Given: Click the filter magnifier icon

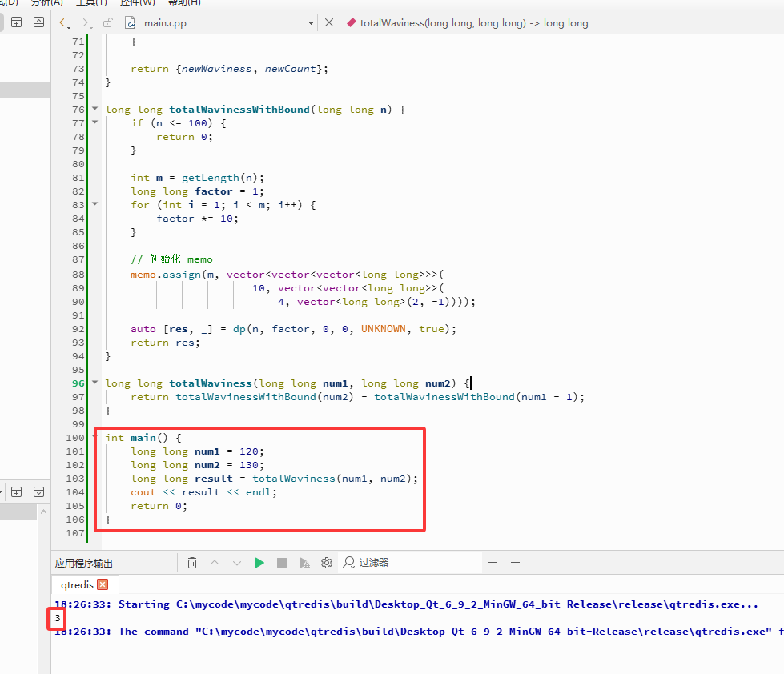Looking at the screenshot, I should (348, 563).
